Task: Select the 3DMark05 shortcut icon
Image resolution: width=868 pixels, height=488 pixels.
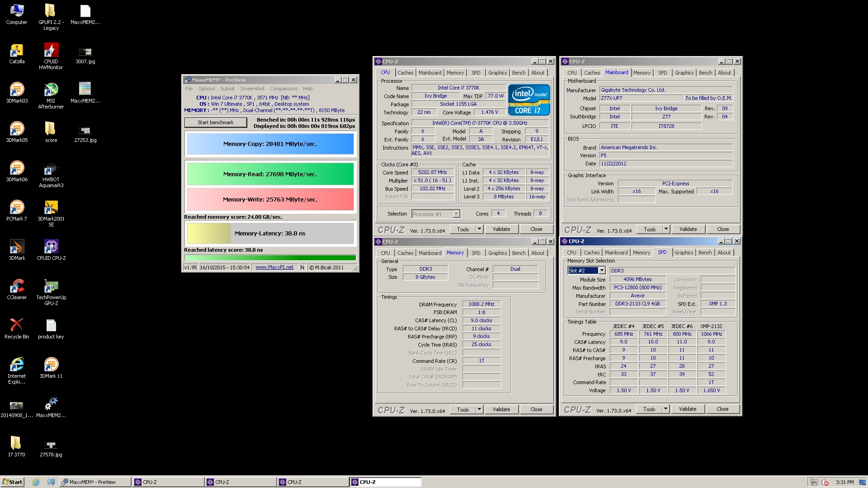Action: tap(17, 132)
